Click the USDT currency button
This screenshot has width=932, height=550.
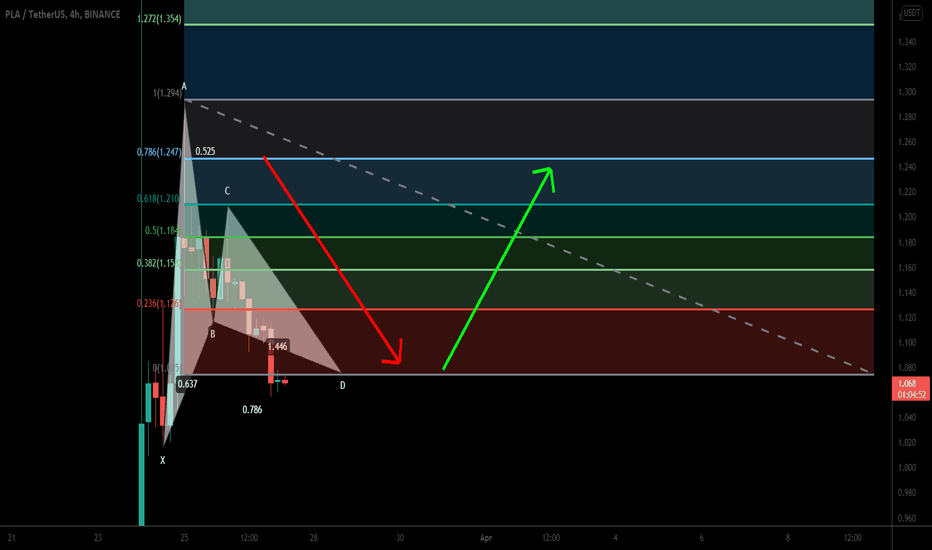tap(912, 12)
